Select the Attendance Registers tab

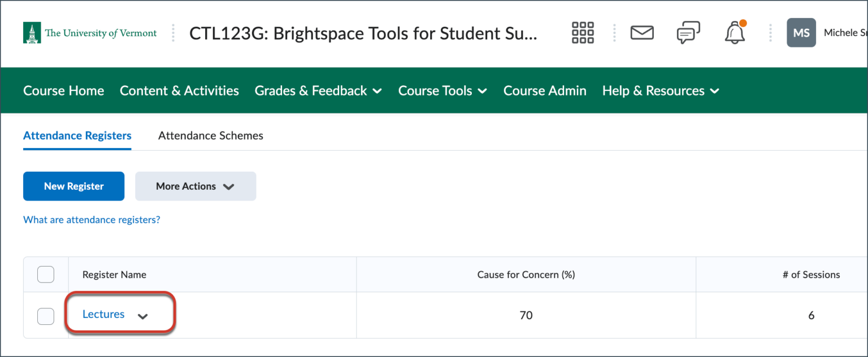(77, 136)
